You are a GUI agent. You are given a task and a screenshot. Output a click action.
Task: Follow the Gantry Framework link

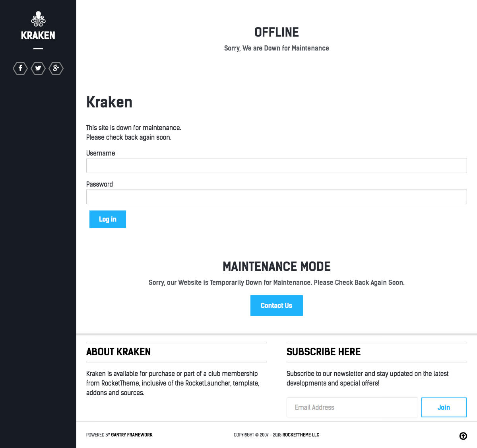[132, 435]
